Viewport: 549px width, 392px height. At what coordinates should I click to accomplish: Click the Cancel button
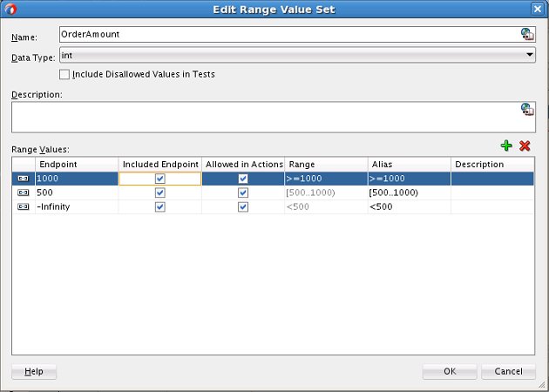[508, 371]
